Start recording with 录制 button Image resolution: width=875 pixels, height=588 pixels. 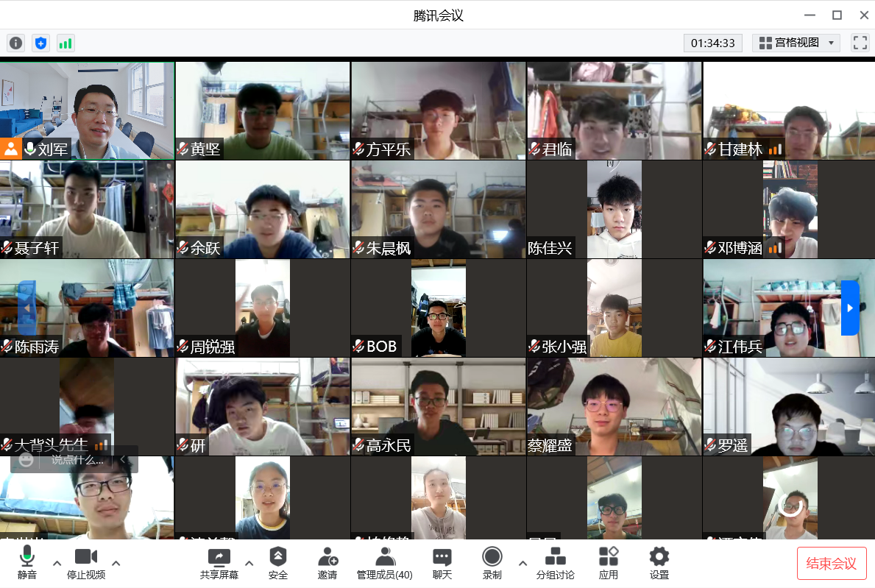pos(492,563)
